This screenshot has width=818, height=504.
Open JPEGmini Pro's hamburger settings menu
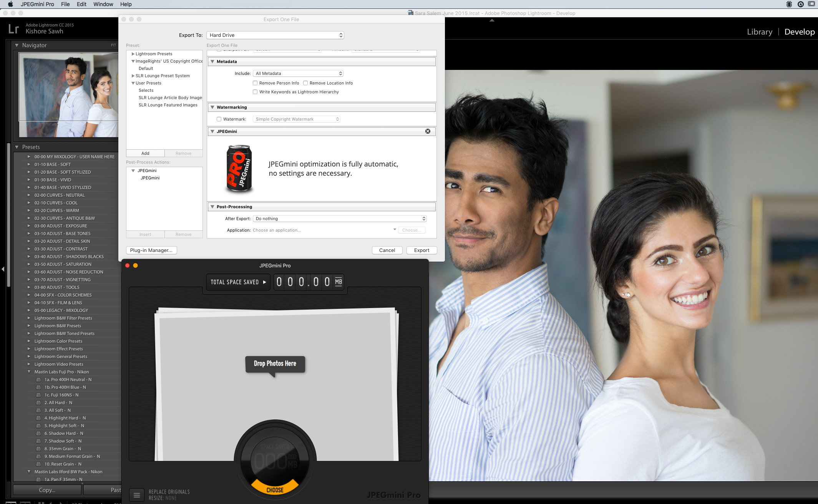(137, 495)
